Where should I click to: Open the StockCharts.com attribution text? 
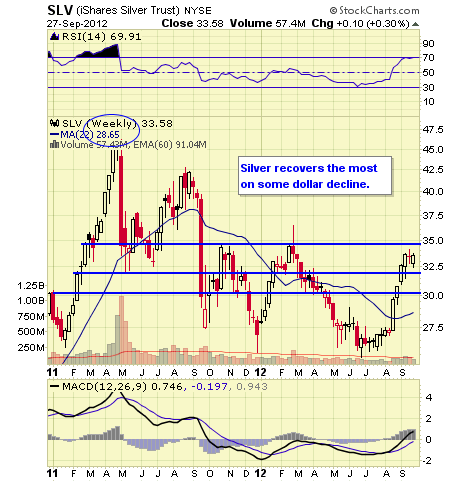[x=379, y=11]
